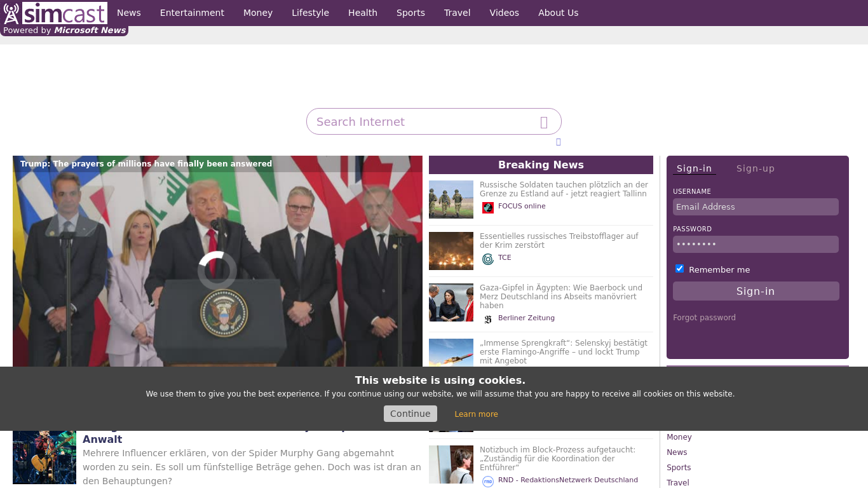Click the Berliner Zeitung source icon
The image size is (868, 488).
(x=487, y=319)
